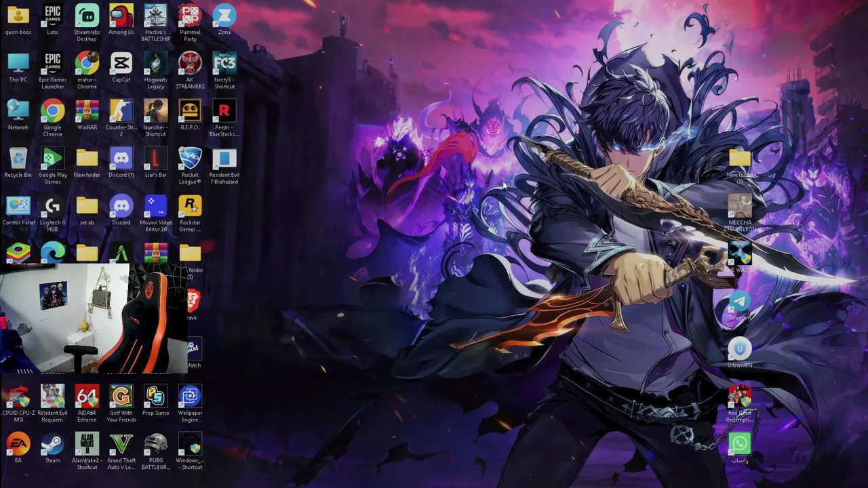Start Rocket League

click(190, 165)
